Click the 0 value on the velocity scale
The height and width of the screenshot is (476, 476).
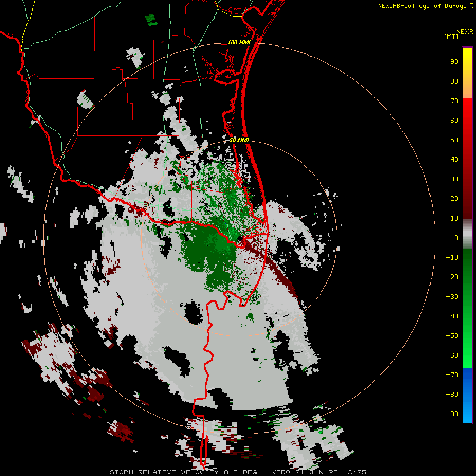coord(456,237)
